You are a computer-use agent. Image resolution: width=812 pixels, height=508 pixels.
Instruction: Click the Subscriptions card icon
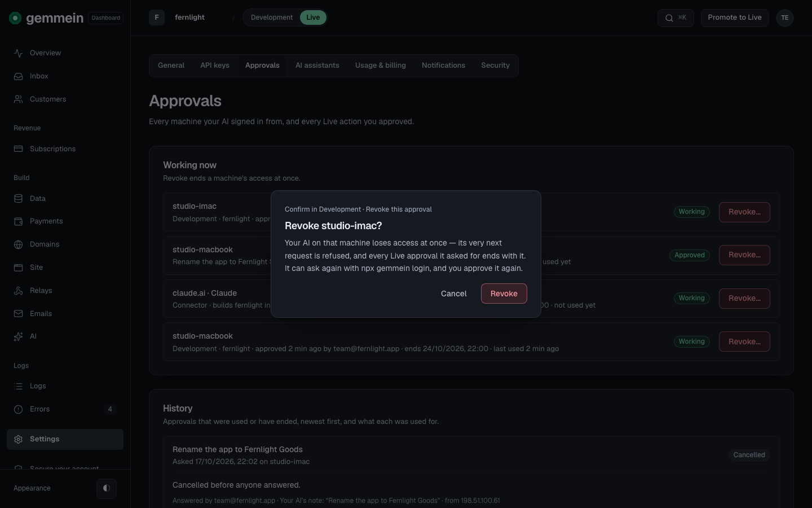point(19,149)
